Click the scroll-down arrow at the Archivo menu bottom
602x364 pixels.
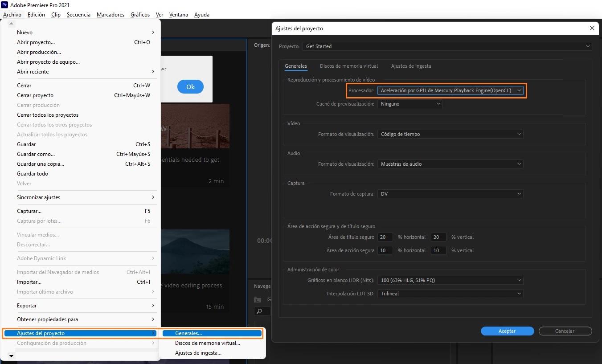coord(11,356)
